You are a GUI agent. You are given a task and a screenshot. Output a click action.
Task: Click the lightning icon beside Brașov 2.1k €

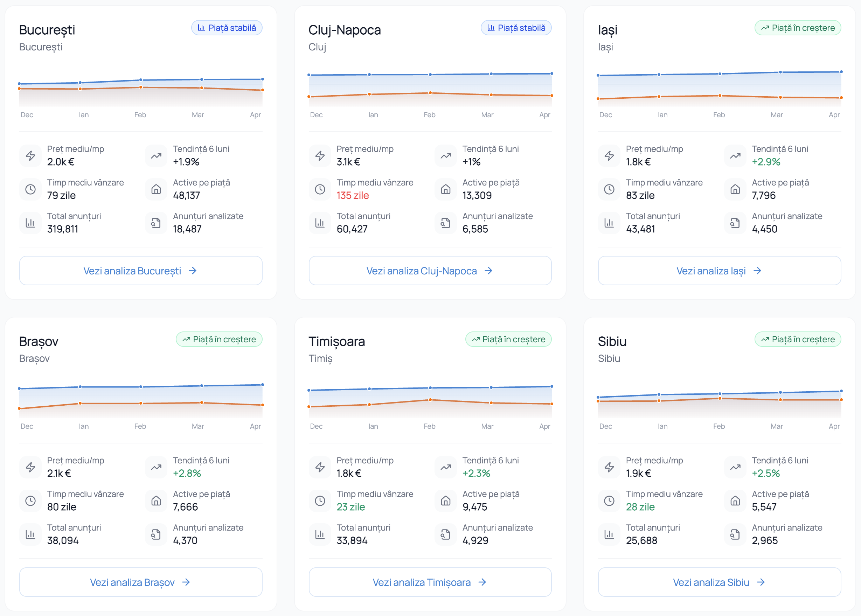click(x=30, y=467)
